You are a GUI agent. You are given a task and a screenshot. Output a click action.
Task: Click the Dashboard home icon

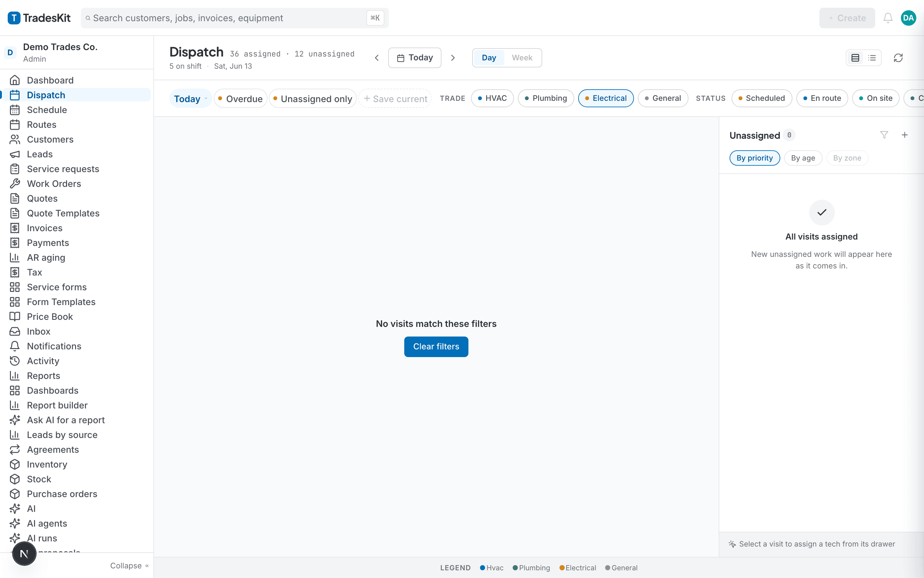pyautogui.click(x=14, y=80)
